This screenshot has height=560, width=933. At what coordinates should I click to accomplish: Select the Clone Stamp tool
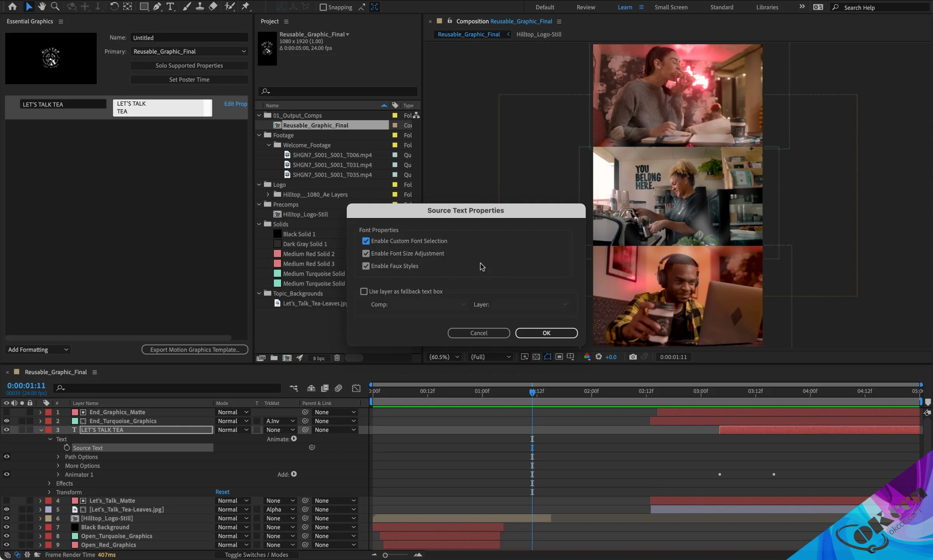coord(200,7)
